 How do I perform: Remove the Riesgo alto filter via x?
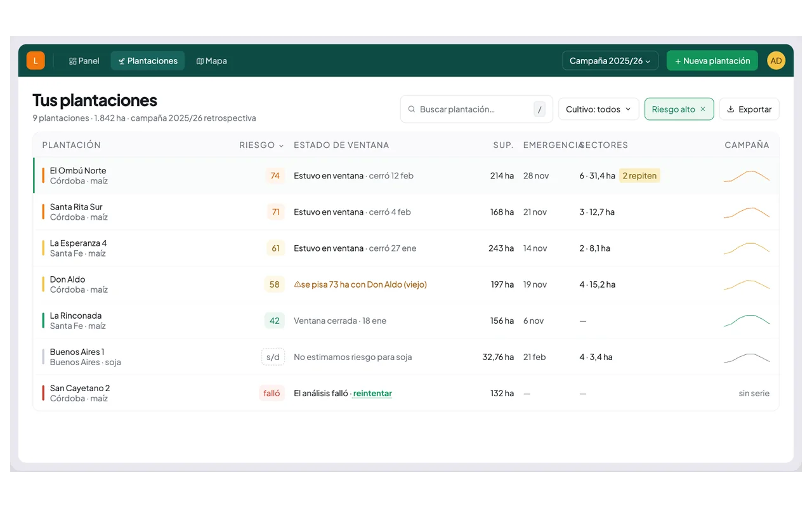703,109
